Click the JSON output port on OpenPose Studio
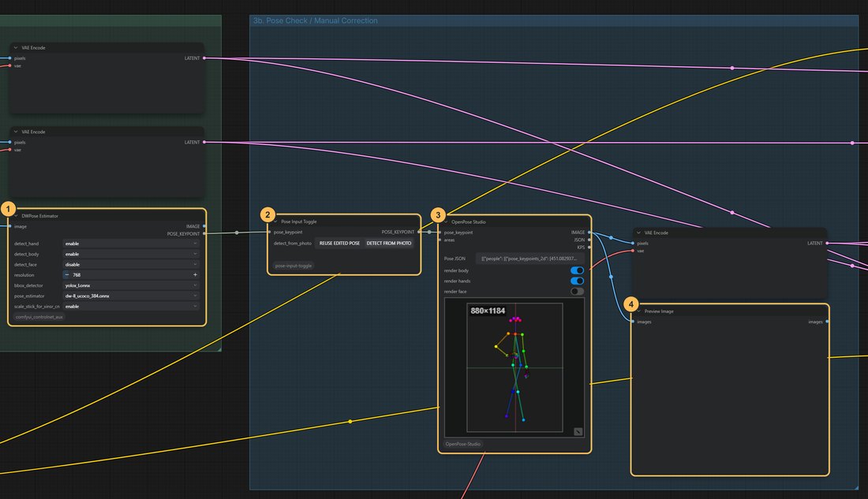 pos(589,240)
